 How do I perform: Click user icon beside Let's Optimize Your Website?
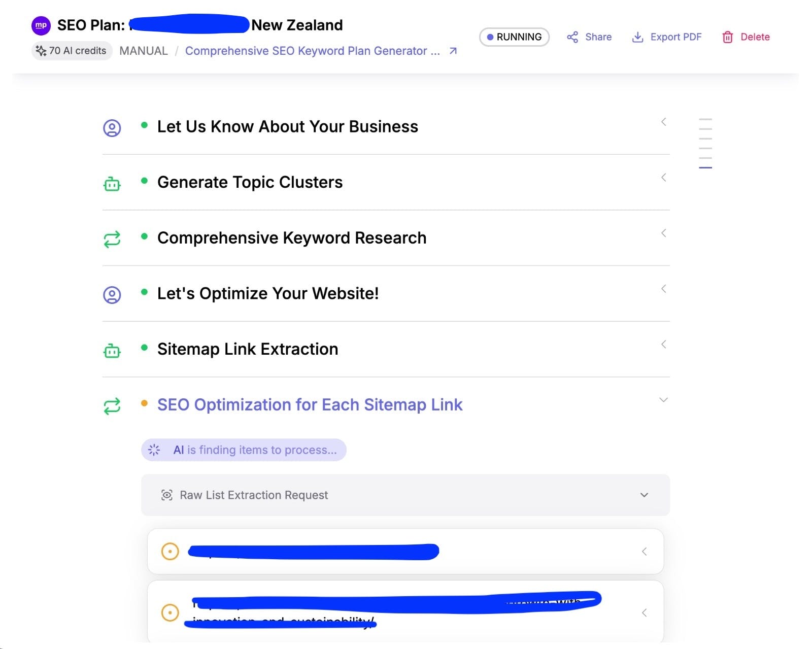point(112,295)
